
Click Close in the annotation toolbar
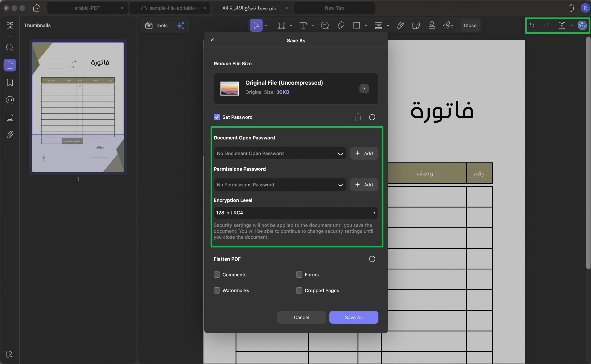point(470,25)
